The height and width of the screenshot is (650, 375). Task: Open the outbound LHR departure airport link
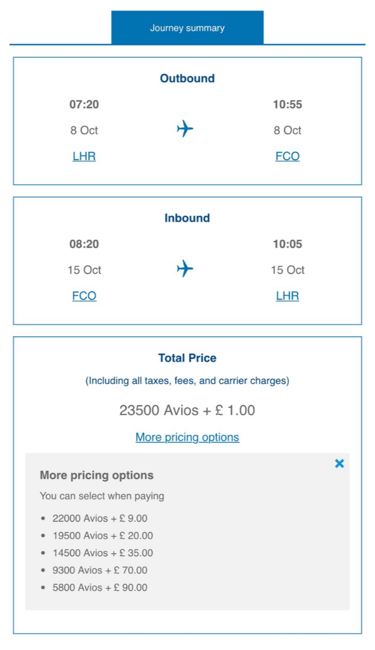84,156
